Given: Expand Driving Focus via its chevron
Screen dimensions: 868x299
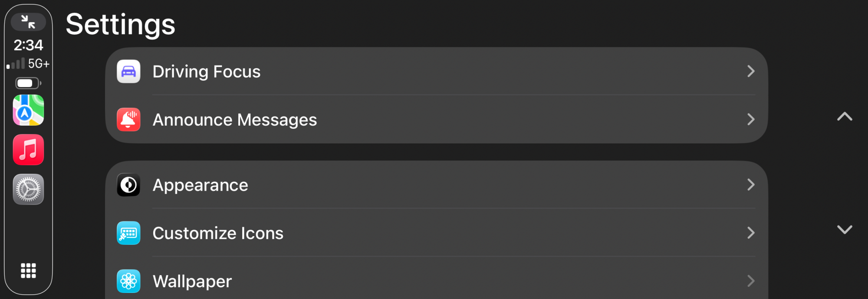Looking at the screenshot, I should [751, 71].
